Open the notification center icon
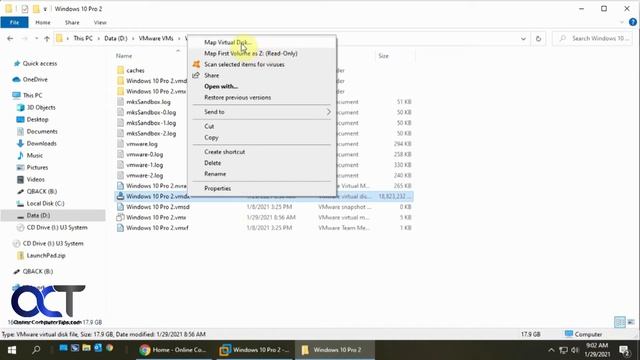The width and height of the screenshot is (640, 360). pyautogui.click(x=624, y=350)
